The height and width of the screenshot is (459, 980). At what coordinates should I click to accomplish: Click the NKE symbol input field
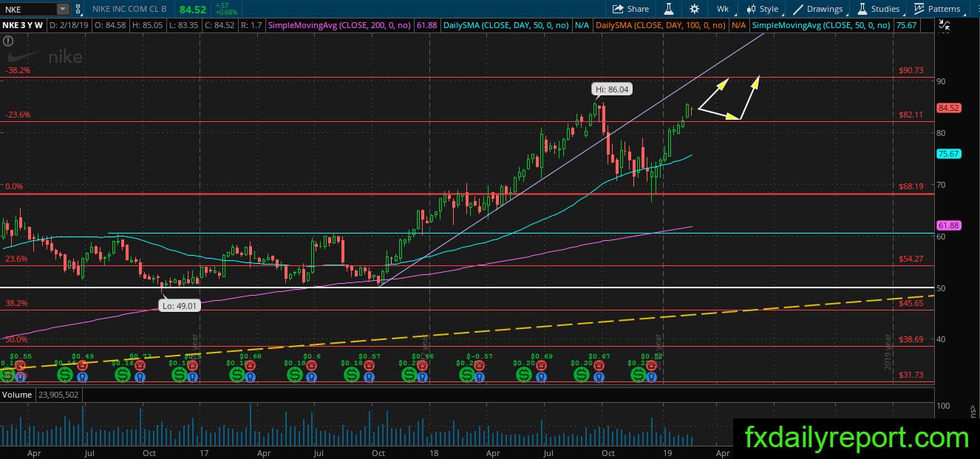(x=28, y=9)
